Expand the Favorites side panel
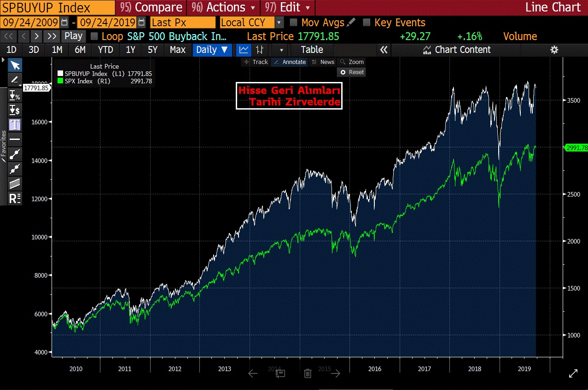The width and height of the screenshot is (588, 390). (4, 146)
